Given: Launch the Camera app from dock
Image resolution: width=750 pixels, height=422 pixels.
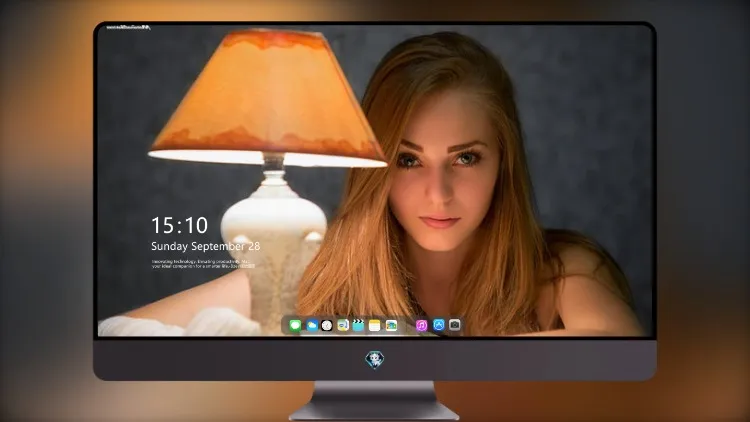Looking at the screenshot, I should tap(455, 325).
